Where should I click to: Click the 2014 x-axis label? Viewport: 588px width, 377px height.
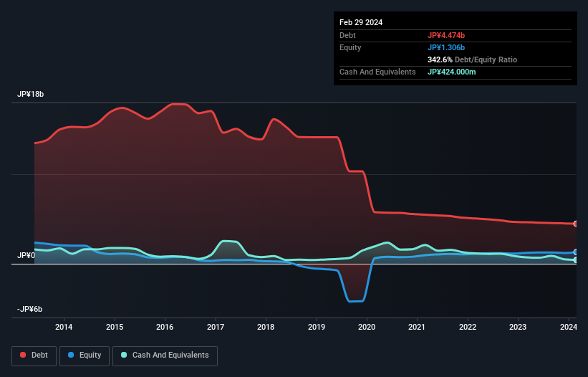point(64,327)
